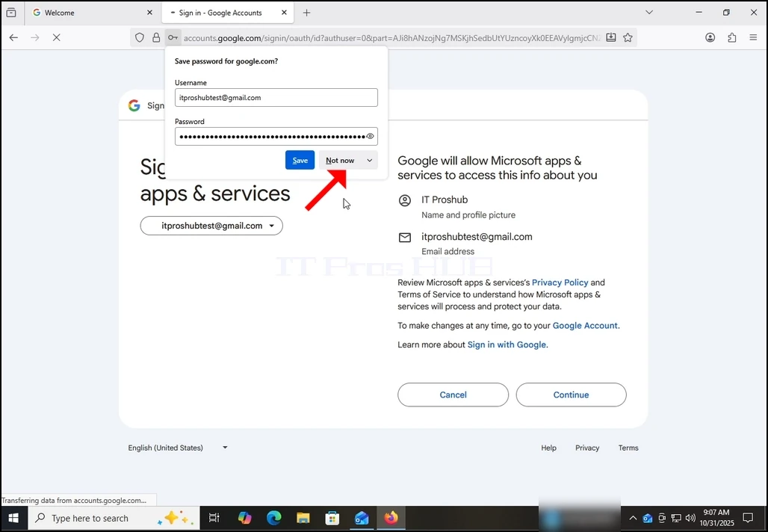Viewport: 768px width, 532px height.
Task: Show hidden system tray icons
Action: point(633,519)
